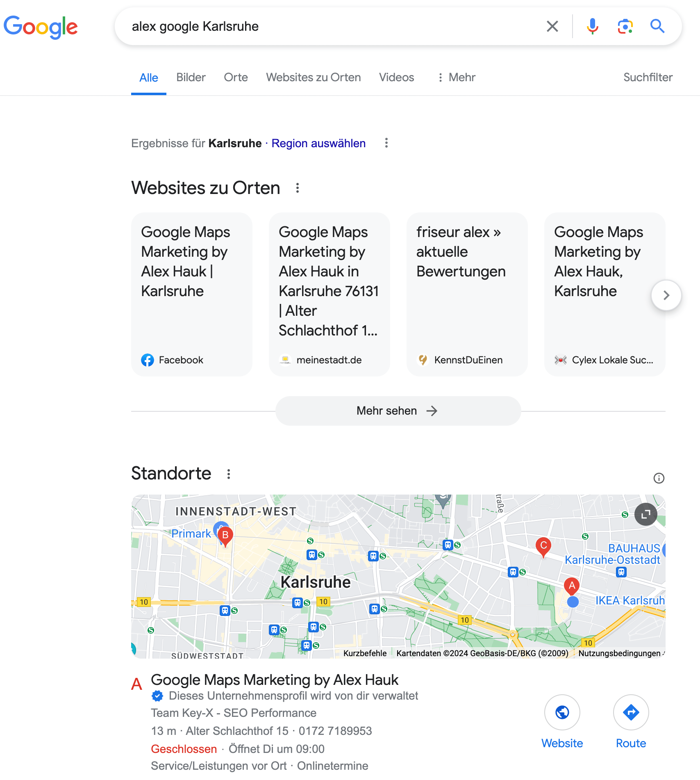This screenshot has width=700, height=780.
Task: Click the phone number 0172 7189953
Action: pyautogui.click(x=335, y=731)
